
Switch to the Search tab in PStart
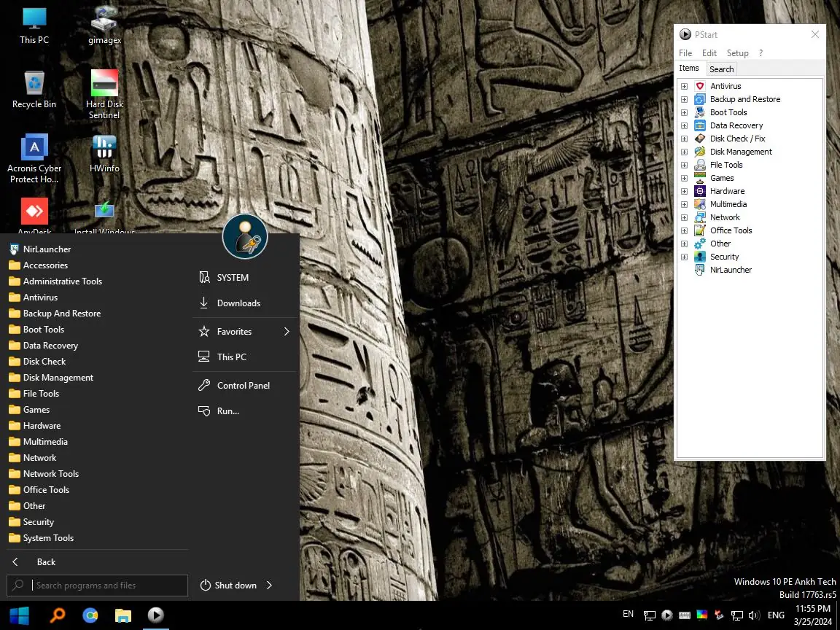pos(721,69)
